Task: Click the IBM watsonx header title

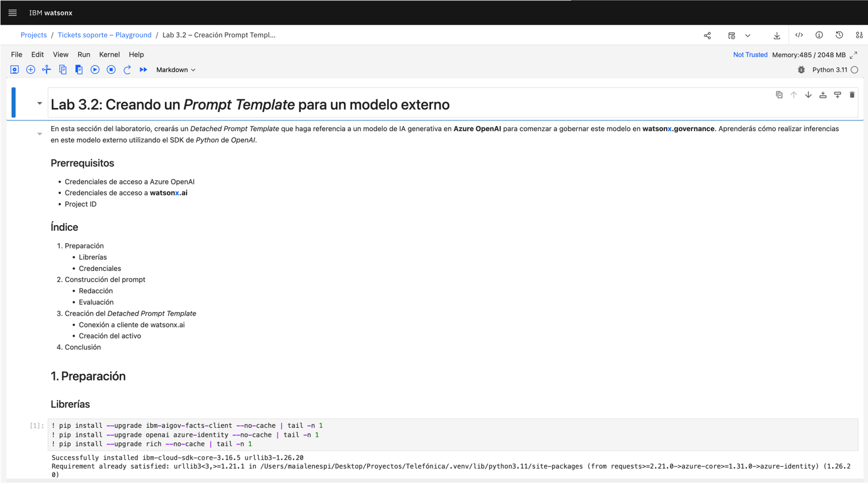Action: (x=51, y=13)
